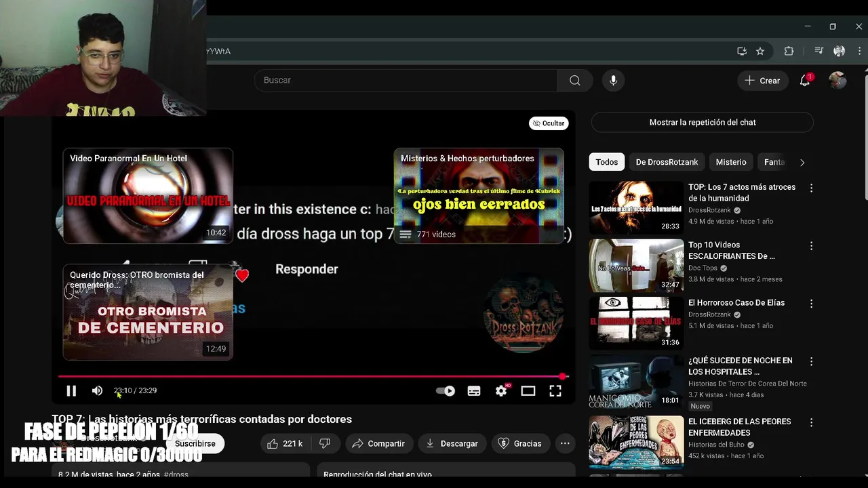
Task: Click the Descargar download button
Action: coord(452,443)
